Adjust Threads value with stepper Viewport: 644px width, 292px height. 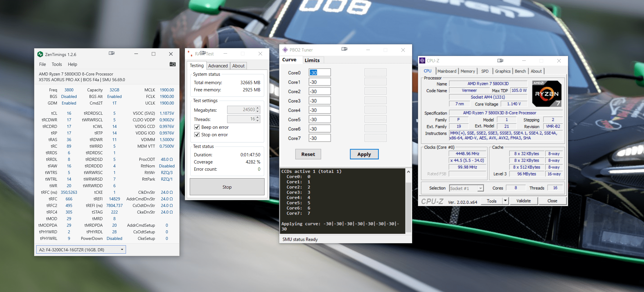tap(258, 119)
